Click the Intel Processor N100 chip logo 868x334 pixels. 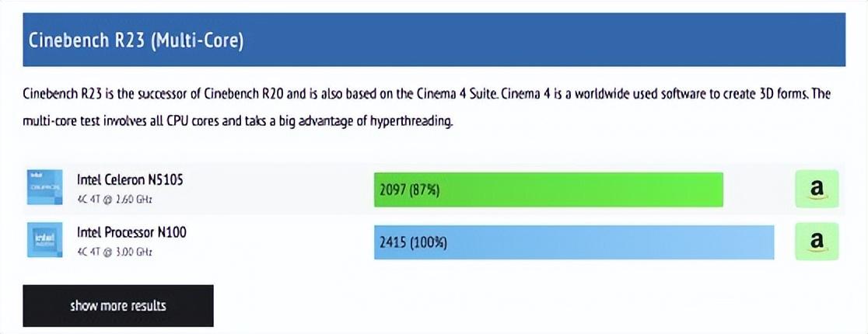pos(45,239)
